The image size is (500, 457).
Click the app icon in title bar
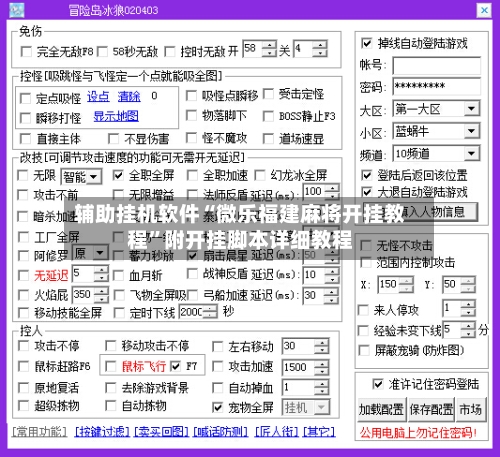click(17, 10)
